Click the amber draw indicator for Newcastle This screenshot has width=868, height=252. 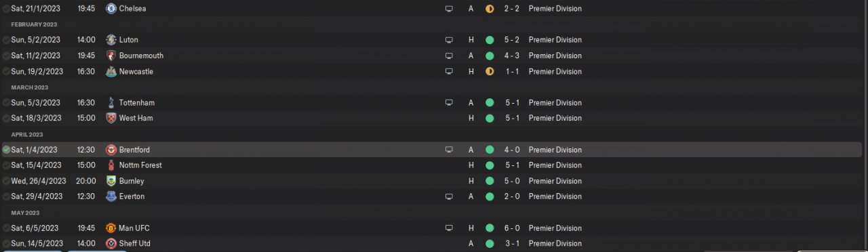[490, 71]
